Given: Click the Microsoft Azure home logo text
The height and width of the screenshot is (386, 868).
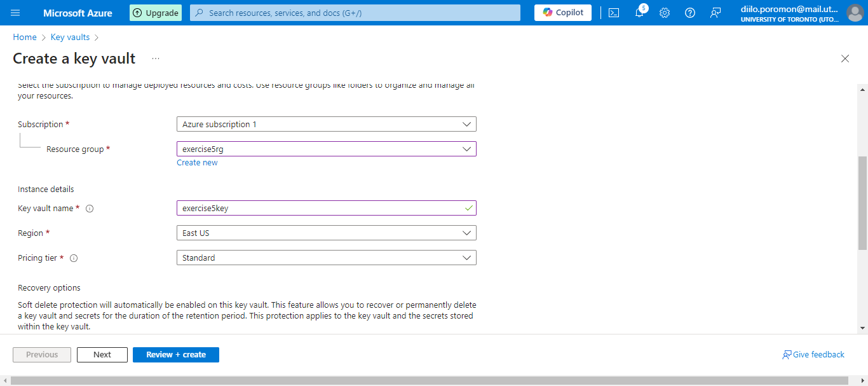Looking at the screenshot, I should pyautogui.click(x=78, y=13).
